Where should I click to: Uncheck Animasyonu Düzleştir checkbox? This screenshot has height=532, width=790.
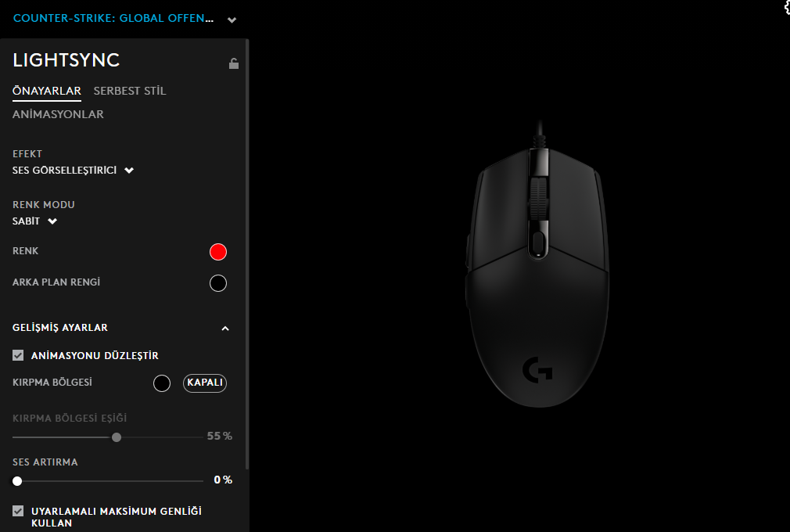coord(18,355)
